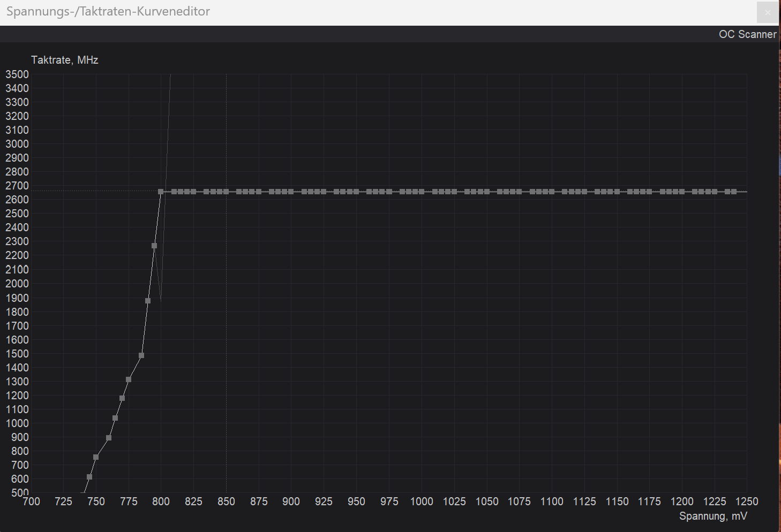The height and width of the screenshot is (532, 781).
Task: Select the curve point near 1190 MHz
Action: (x=122, y=397)
